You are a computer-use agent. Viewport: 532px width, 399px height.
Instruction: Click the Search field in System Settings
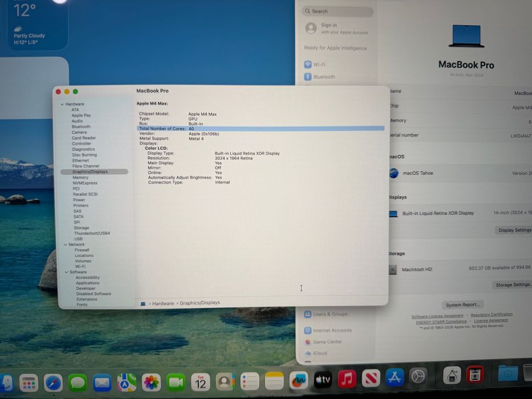pos(338,11)
